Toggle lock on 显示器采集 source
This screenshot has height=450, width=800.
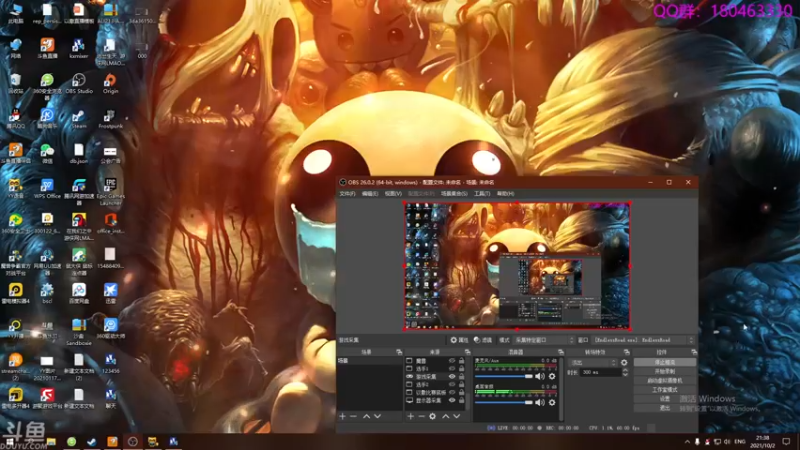[x=461, y=401]
